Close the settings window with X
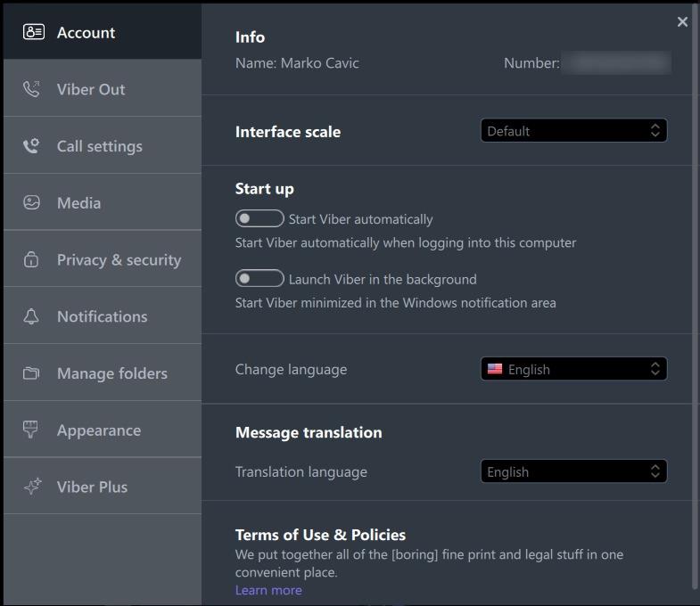700x606 pixels. (x=682, y=22)
